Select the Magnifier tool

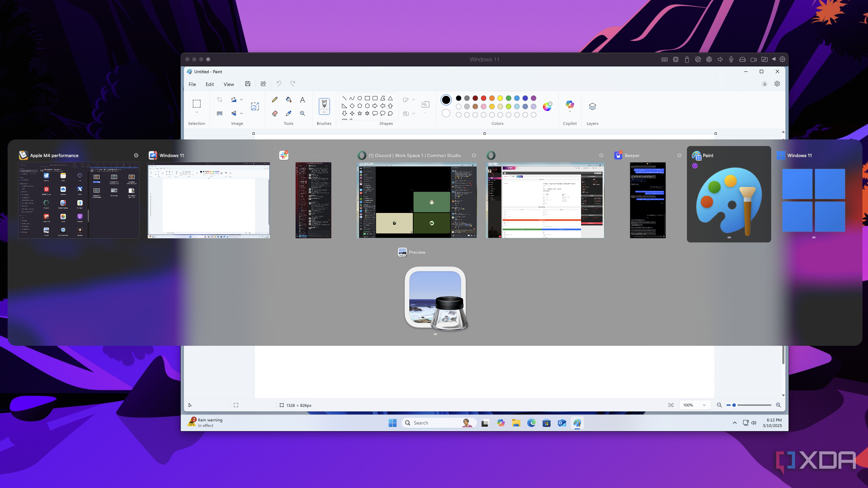pos(303,113)
